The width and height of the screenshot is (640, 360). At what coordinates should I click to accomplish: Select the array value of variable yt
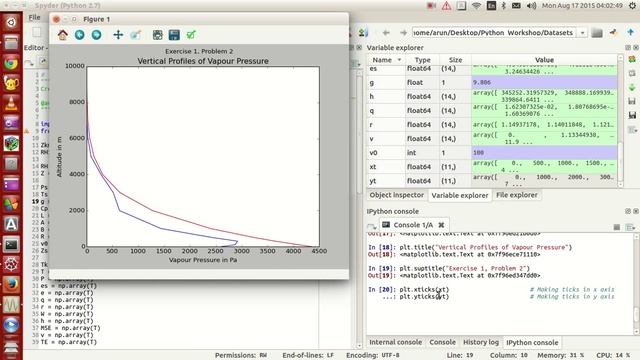tap(544, 181)
